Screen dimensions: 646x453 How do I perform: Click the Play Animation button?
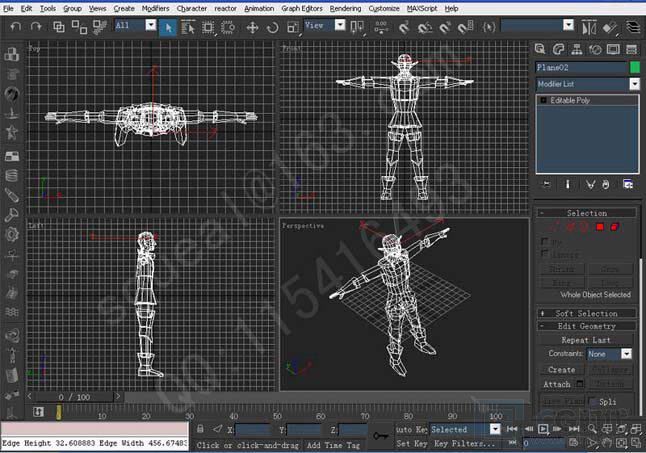[x=543, y=429]
